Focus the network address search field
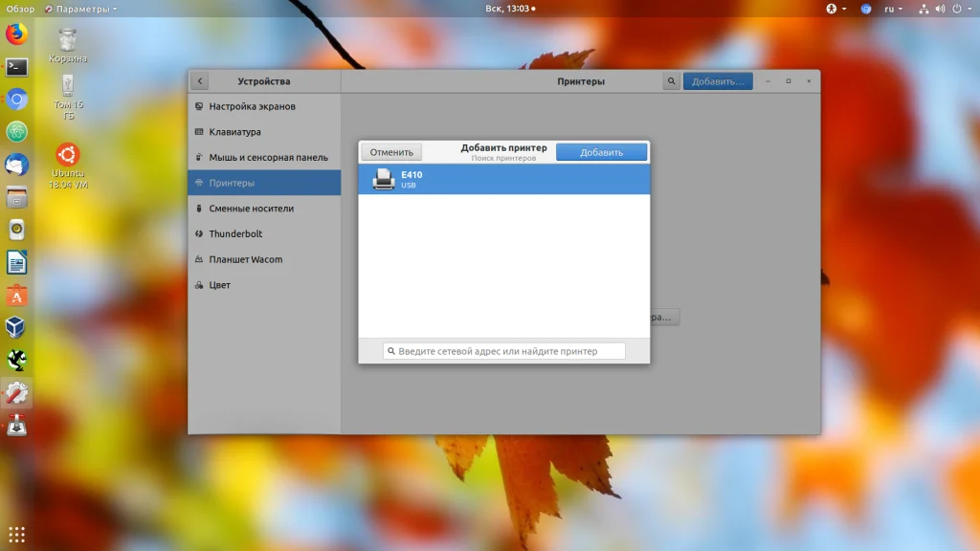The width and height of the screenshot is (980, 551). point(503,351)
